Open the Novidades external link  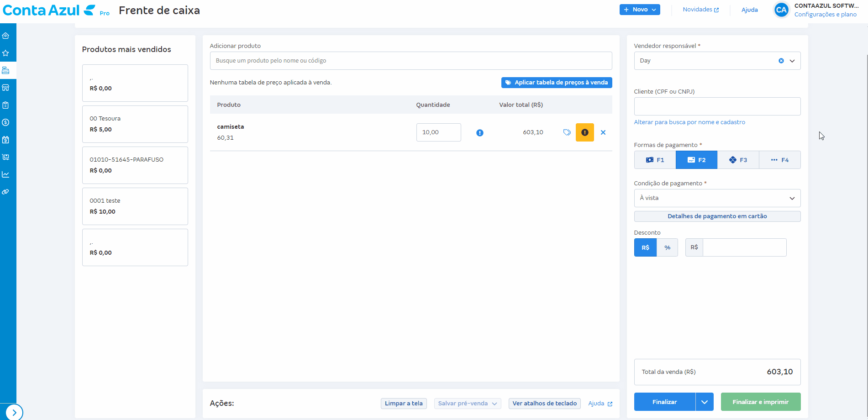tap(700, 10)
